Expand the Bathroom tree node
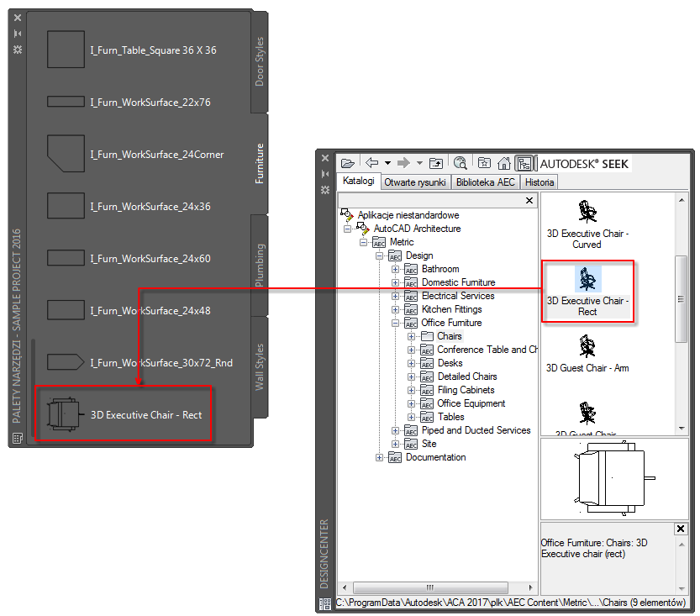The height and width of the screenshot is (616, 700). click(x=395, y=269)
